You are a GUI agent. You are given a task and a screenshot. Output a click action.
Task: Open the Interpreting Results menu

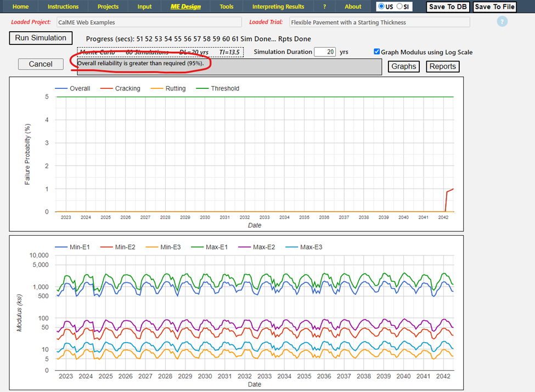[278, 7]
